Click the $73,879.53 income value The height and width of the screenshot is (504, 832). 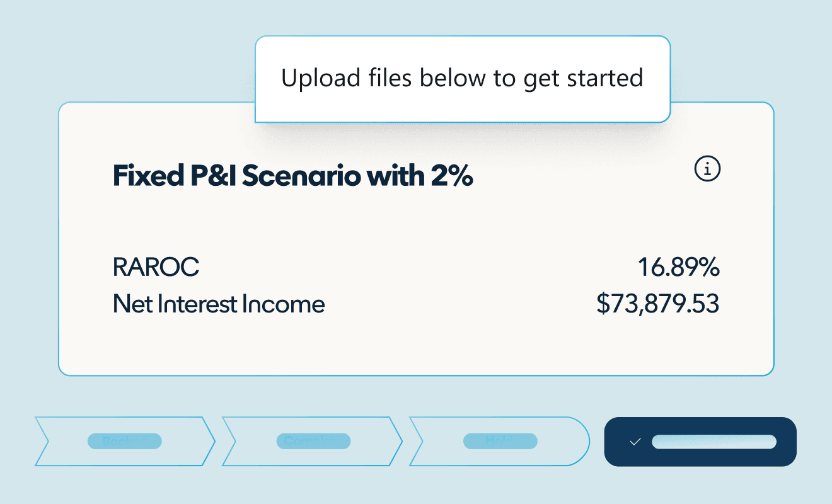pos(657,304)
